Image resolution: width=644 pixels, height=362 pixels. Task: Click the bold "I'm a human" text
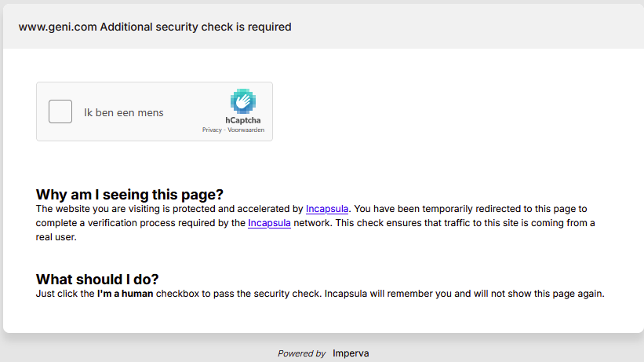pyautogui.click(x=125, y=294)
